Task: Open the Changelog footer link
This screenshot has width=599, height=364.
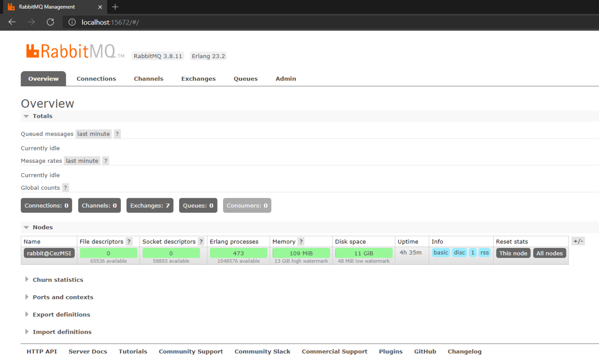Action: click(464, 352)
